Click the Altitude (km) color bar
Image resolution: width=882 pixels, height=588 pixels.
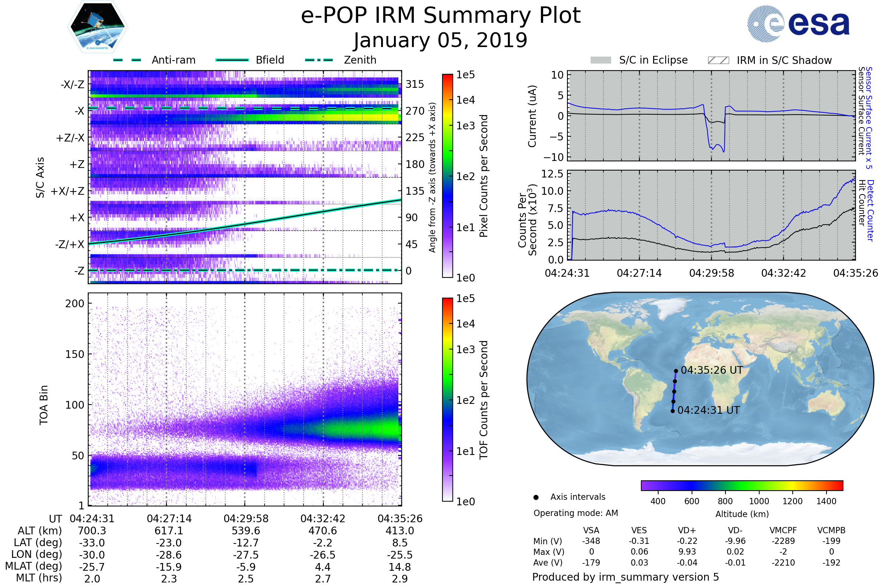pyautogui.click(x=742, y=485)
